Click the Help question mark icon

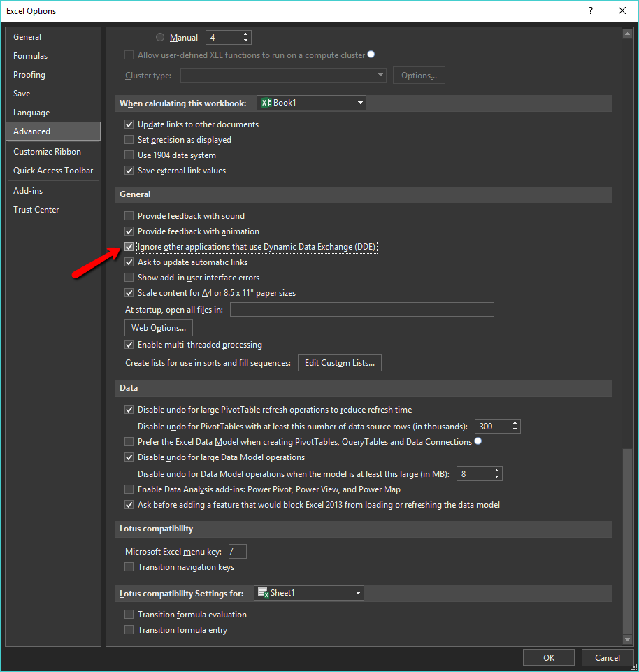click(x=591, y=10)
